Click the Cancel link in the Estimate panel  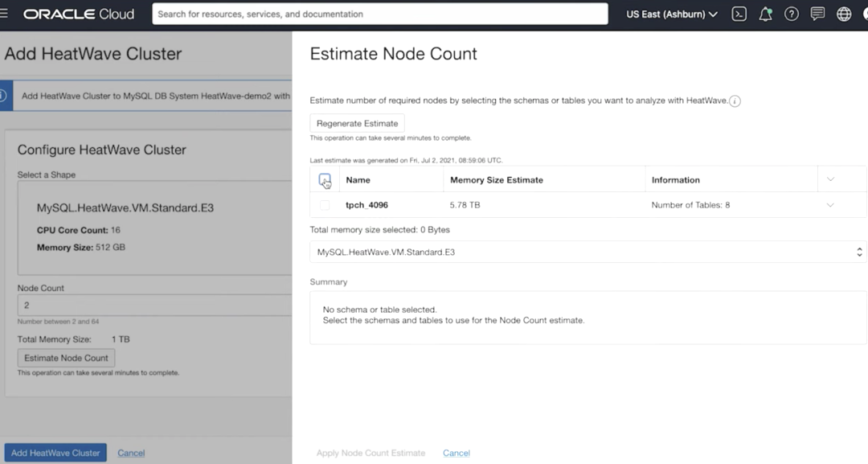pos(457,453)
